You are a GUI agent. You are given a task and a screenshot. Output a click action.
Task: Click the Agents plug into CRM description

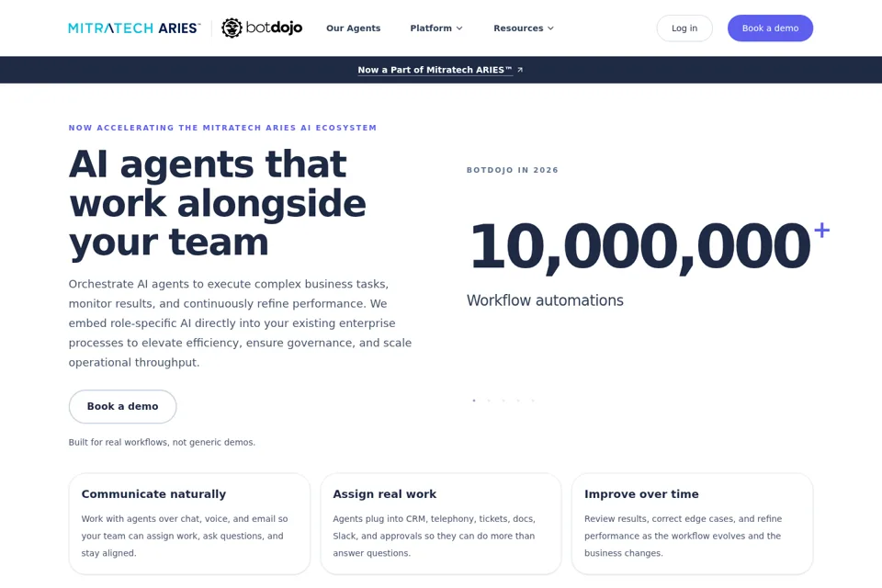tap(435, 536)
